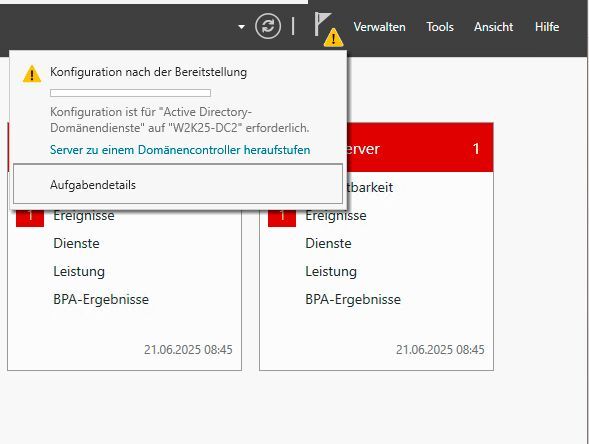Open Ereignisse in the left tile

[84, 216]
